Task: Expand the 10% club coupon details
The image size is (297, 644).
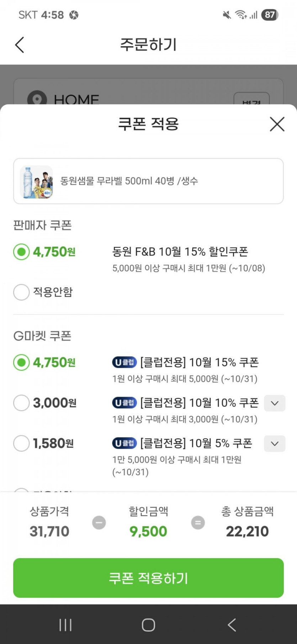Action: click(x=274, y=403)
